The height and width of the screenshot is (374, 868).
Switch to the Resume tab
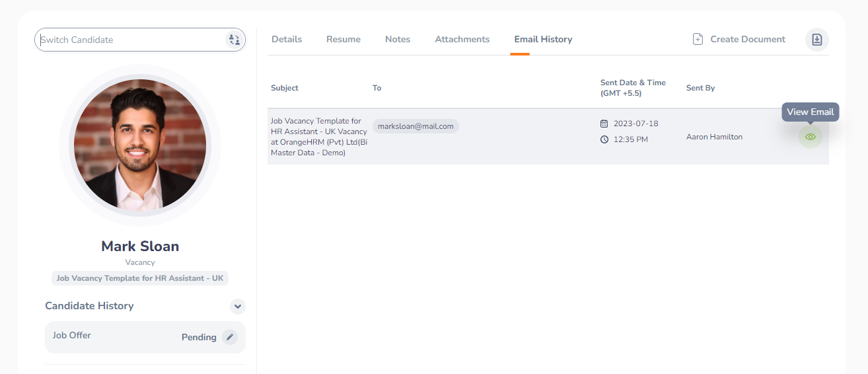344,40
